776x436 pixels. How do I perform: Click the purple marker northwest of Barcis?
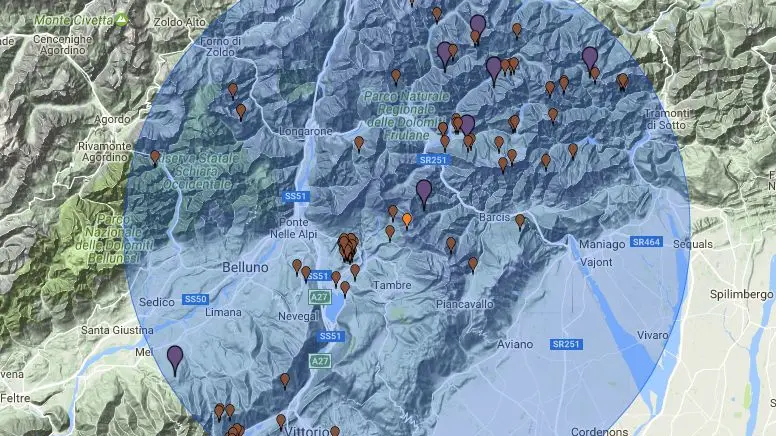click(424, 190)
